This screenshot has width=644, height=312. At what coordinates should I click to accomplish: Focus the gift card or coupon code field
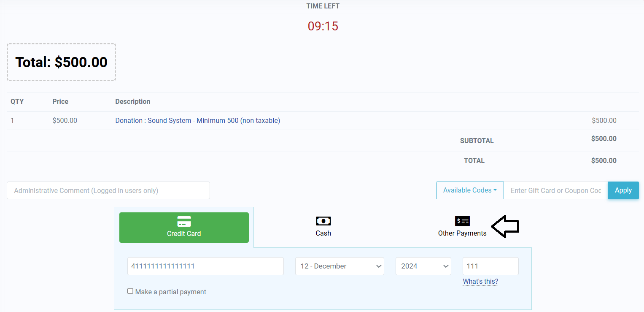point(556,190)
